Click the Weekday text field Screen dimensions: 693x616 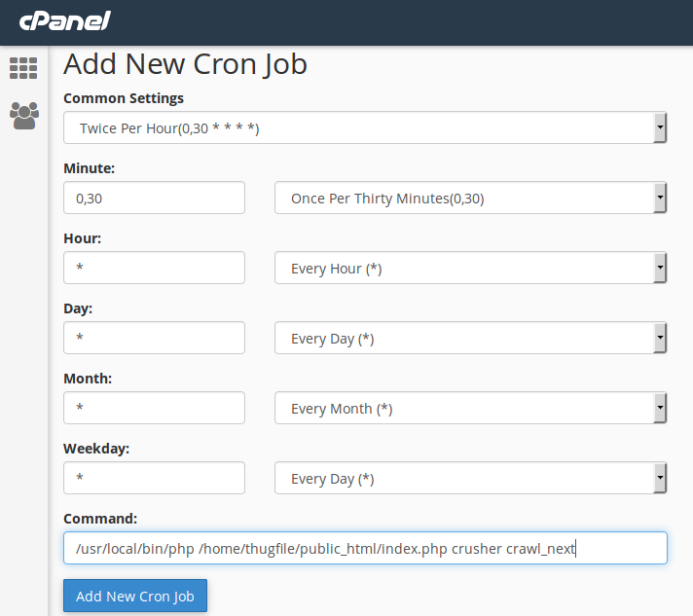tap(154, 478)
